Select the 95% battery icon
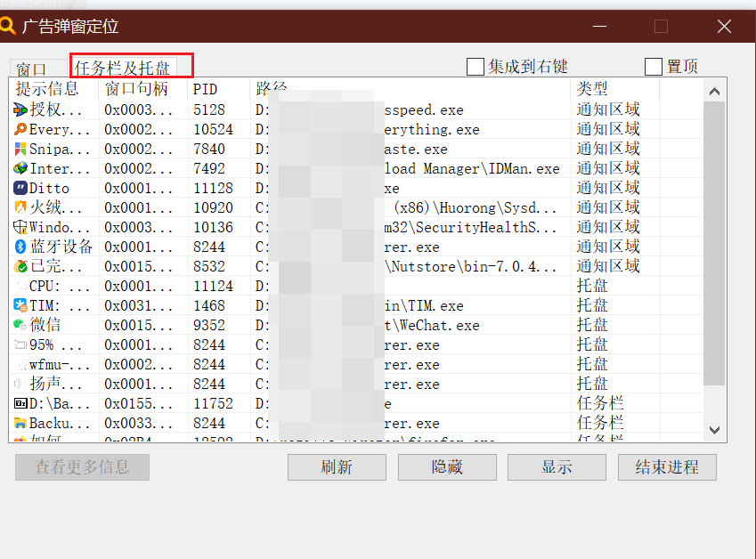This screenshot has height=559, width=756. (x=20, y=345)
